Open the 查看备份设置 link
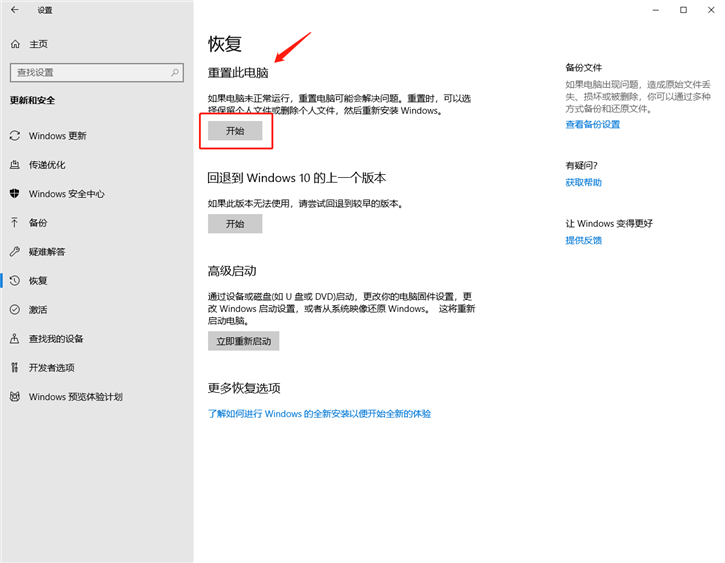This screenshot has height=563, width=725. [x=592, y=124]
